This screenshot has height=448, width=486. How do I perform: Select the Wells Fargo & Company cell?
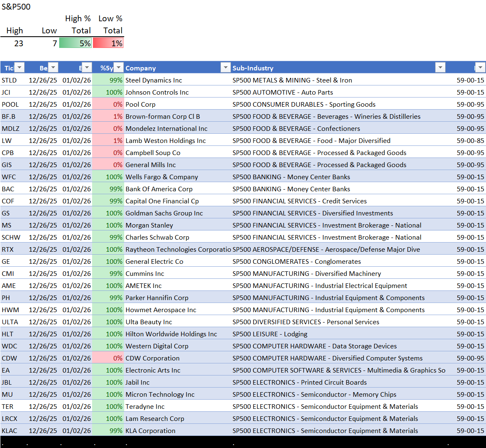[x=178, y=177]
